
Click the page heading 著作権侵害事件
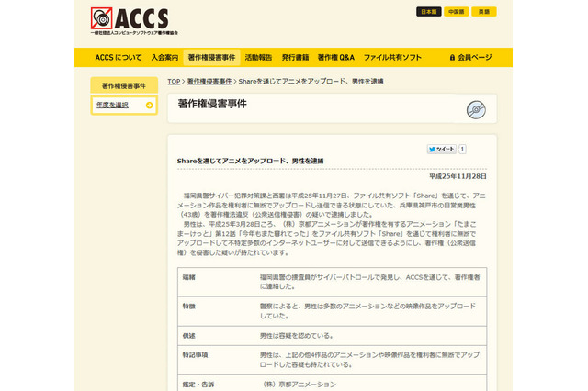click(x=212, y=104)
